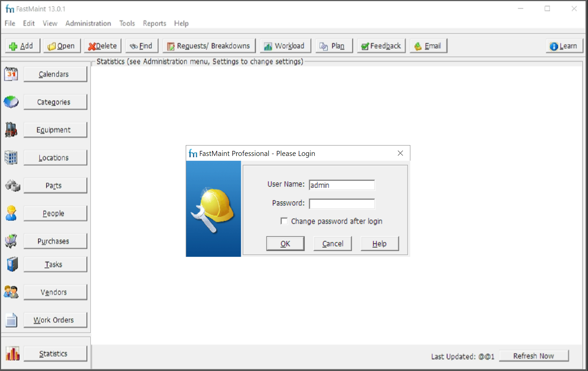Click the Feedback toolbar button

tap(381, 46)
